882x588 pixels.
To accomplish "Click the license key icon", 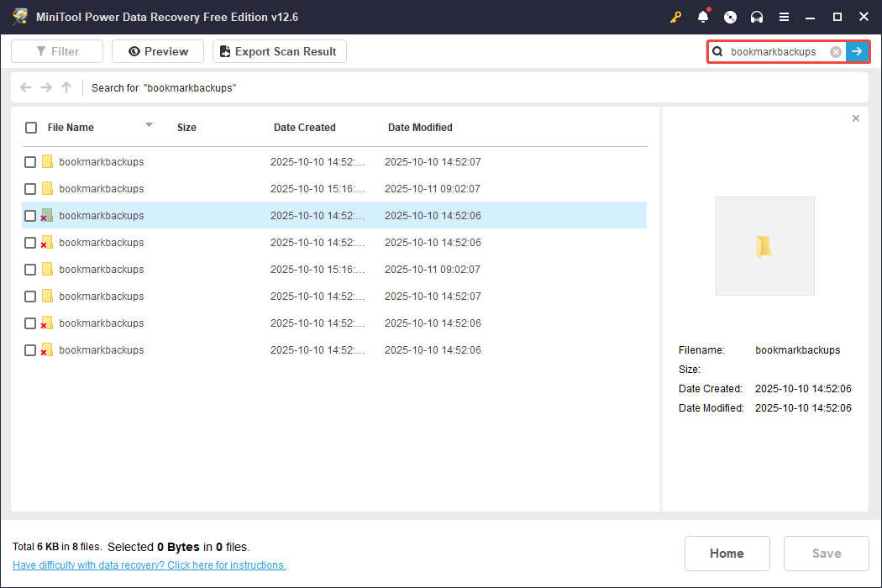I will (676, 16).
